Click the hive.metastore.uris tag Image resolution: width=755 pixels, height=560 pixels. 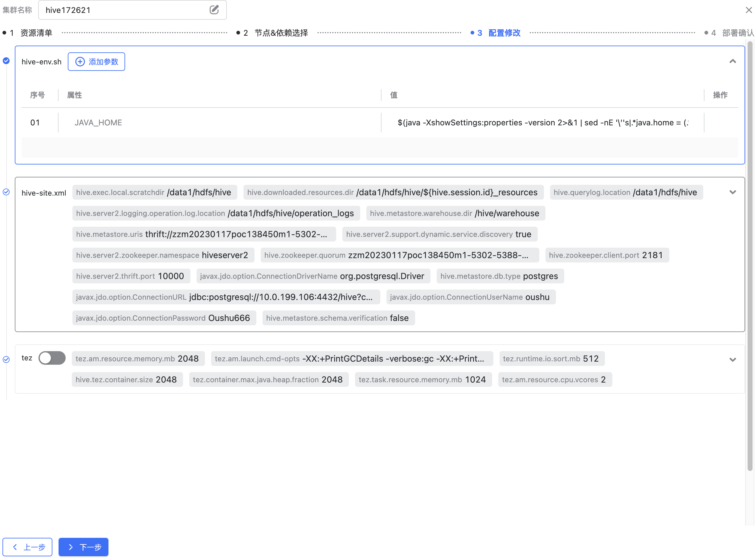[x=204, y=234]
